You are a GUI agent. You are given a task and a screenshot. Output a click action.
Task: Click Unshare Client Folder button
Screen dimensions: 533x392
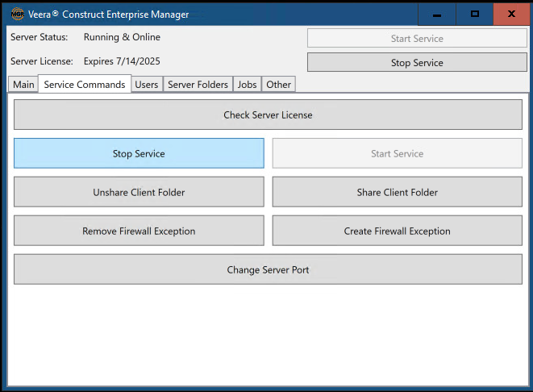[139, 193]
